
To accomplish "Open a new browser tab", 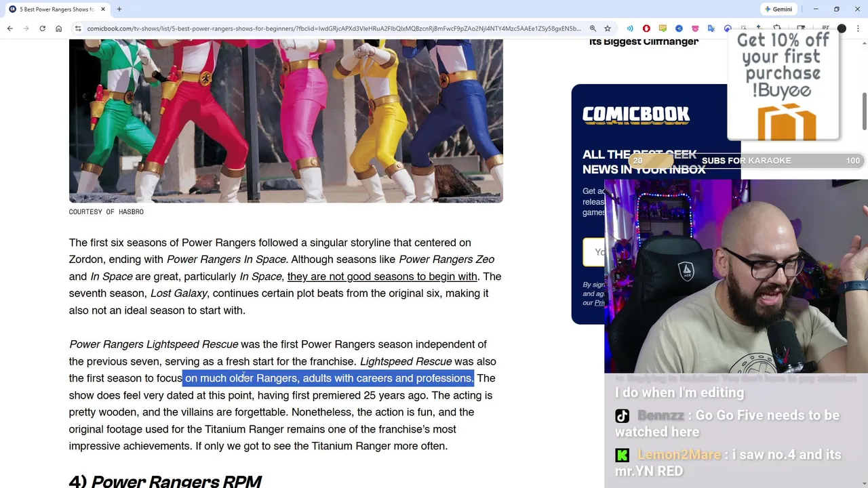I will 119,9.
